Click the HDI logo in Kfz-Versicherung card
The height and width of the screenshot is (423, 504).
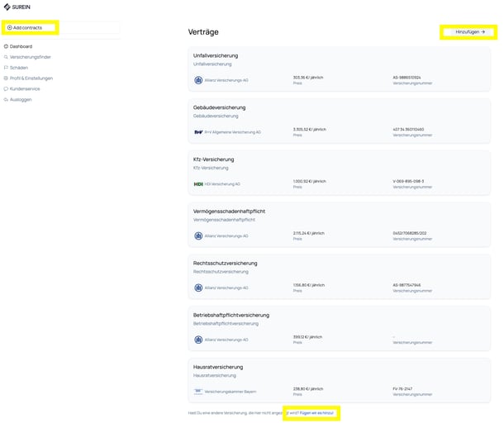coord(198,184)
